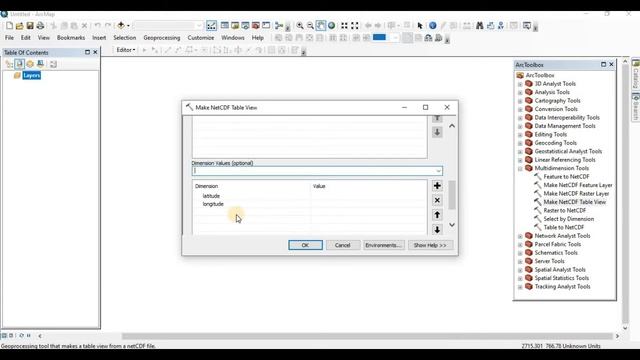Click the dialog scrollbar down arrow
Screen dimensions: 640x360
coord(452,225)
